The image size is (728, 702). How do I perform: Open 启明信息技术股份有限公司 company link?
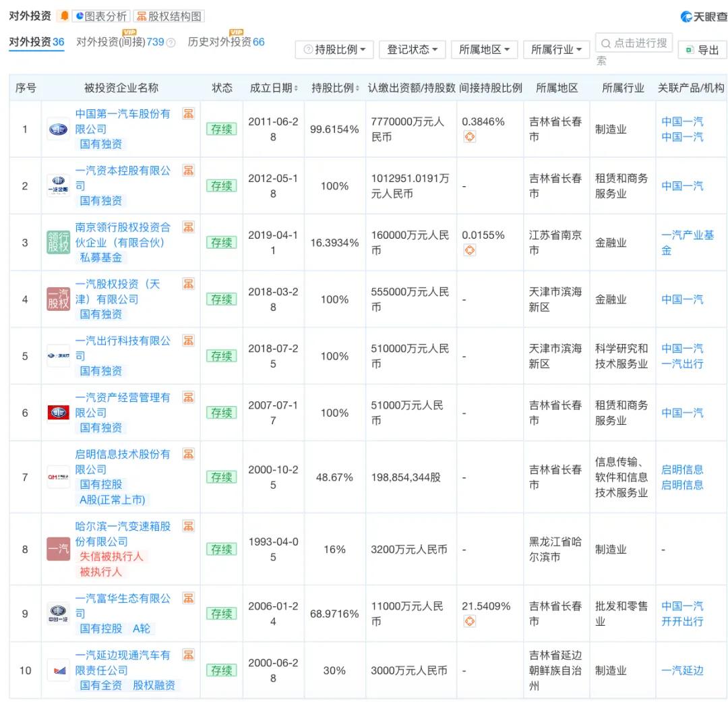coord(123,461)
